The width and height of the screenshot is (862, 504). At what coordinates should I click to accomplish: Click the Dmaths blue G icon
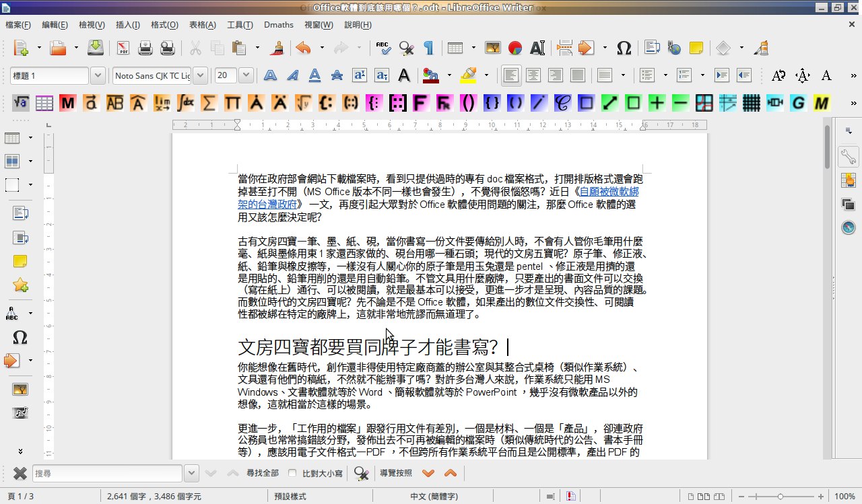798,103
